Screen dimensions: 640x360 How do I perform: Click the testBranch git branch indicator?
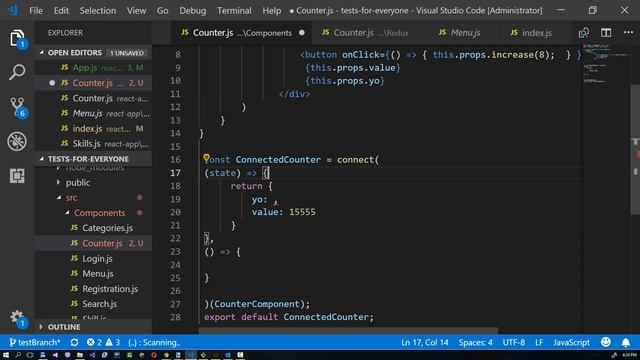[34, 342]
